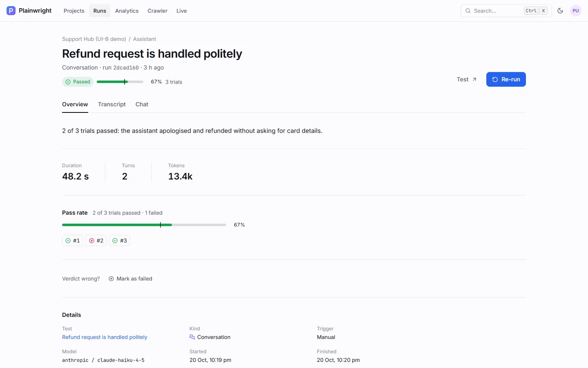Click the Details section heading
This screenshot has width=588, height=368.
[x=71, y=315]
